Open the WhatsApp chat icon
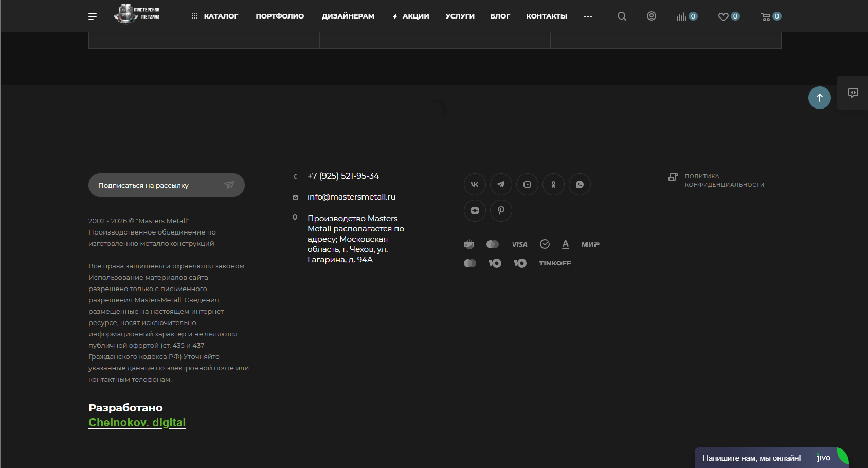 point(580,184)
